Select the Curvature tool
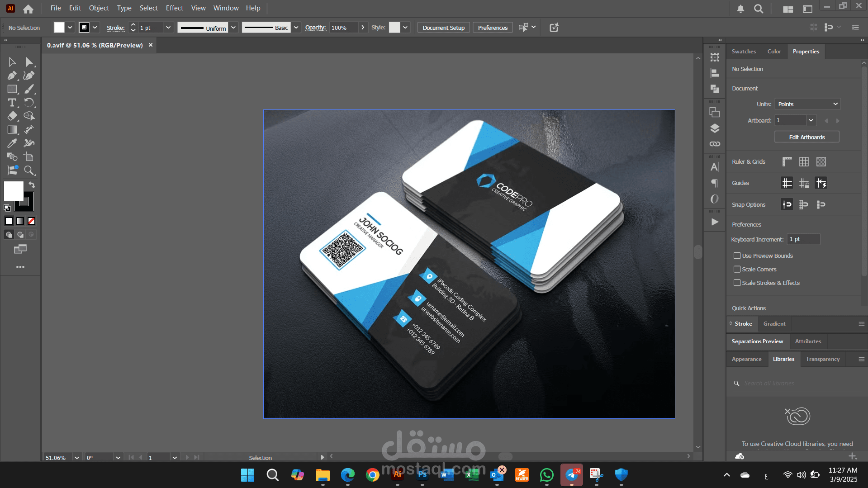Viewport: 868px width, 488px height. [x=29, y=76]
